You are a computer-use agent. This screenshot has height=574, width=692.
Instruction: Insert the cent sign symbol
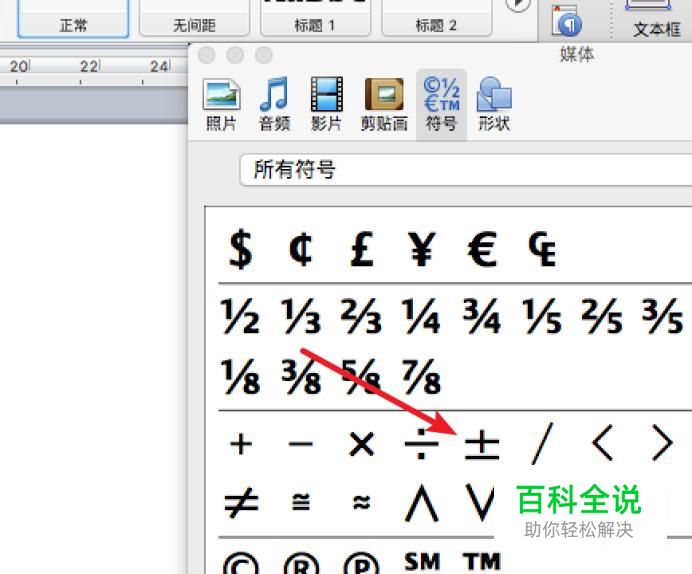301,249
